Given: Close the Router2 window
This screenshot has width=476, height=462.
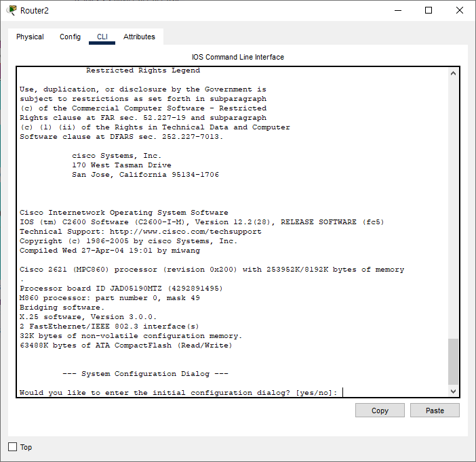Looking at the screenshot, I should (460, 10).
